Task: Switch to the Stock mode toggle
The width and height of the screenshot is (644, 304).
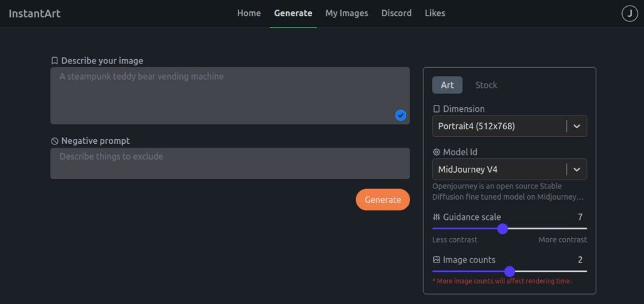Action: click(x=486, y=85)
